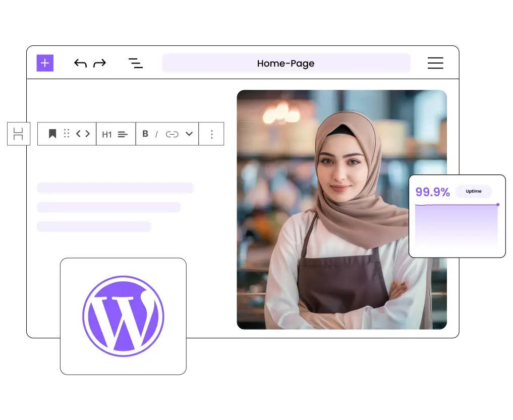This screenshot has height=420, width=513.
Task: Click the Home-Page title bar
Action: tap(286, 63)
